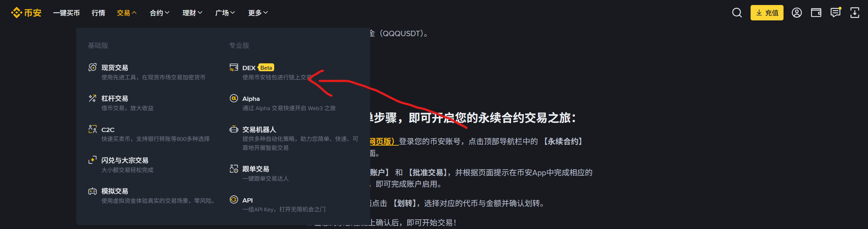Expand the 合约 dropdown
This screenshot has width=868, height=229.
click(x=160, y=13)
